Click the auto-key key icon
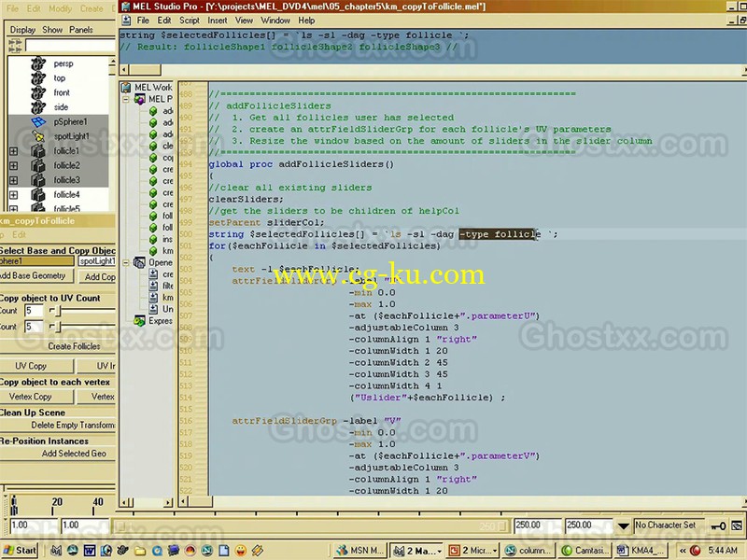 718,525
